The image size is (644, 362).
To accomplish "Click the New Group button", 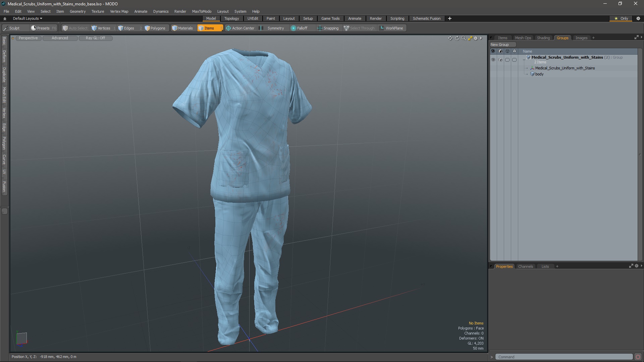I will pyautogui.click(x=499, y=45).
